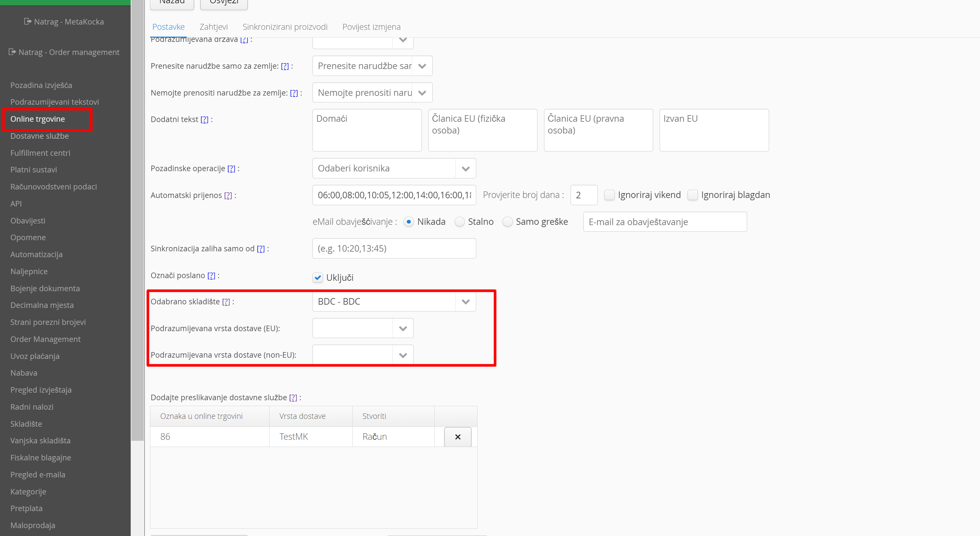Enable the Ignoriraj blagdan checkbox

693,195
